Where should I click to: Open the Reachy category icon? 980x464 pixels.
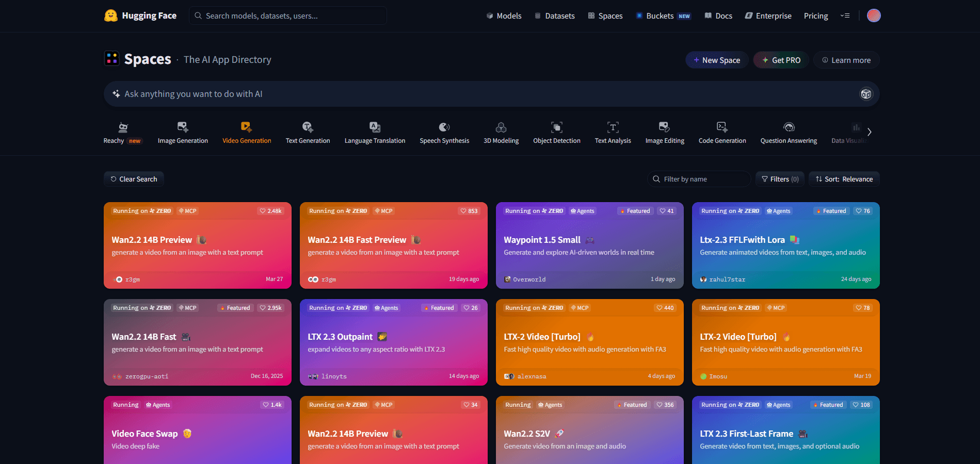pyautogui.click(x=123, y=127)
